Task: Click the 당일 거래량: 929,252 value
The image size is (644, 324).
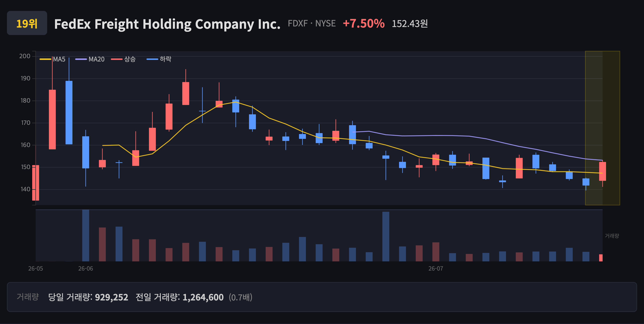Action: click(x=88, y=297)
